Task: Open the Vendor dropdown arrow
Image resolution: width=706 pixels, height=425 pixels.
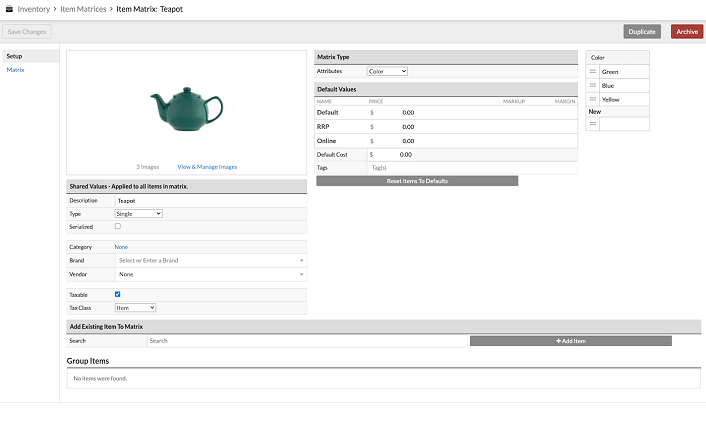Action: [301, 274]
